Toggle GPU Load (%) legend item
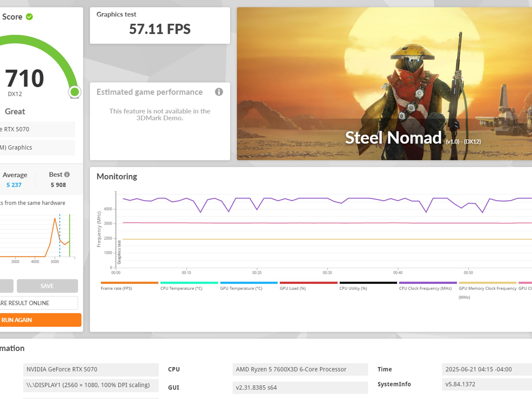 click(x=293, y=288)
